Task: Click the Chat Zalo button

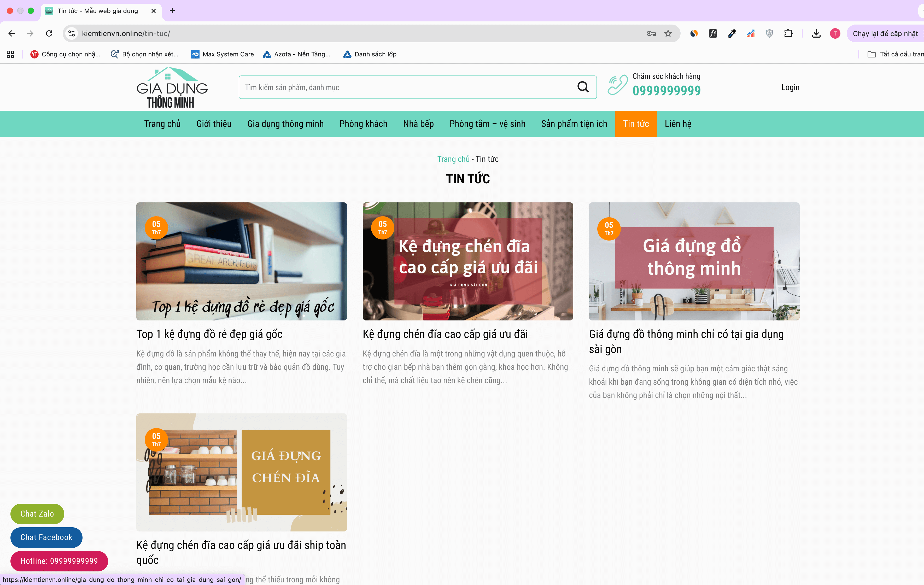Action: (x=37, y=514)
